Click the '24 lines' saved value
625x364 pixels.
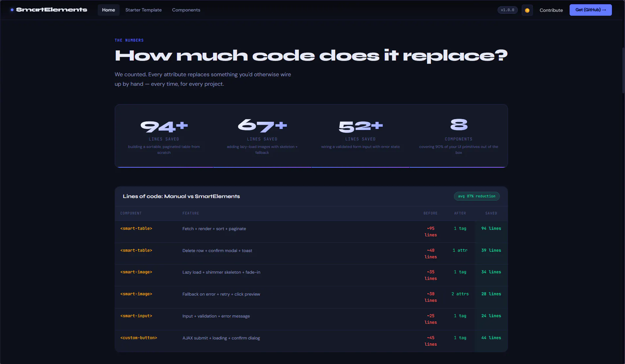click(x=491, y=316)
